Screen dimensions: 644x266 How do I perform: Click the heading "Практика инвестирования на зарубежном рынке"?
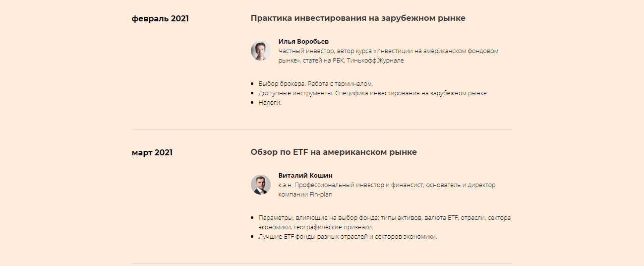click(357, 18)
